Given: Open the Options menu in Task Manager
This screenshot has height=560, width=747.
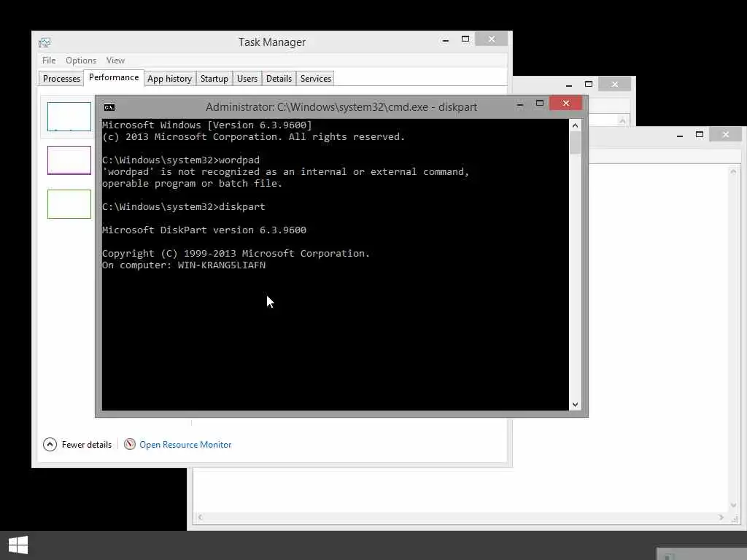Looking at the screenshot, I should point(81,61).
